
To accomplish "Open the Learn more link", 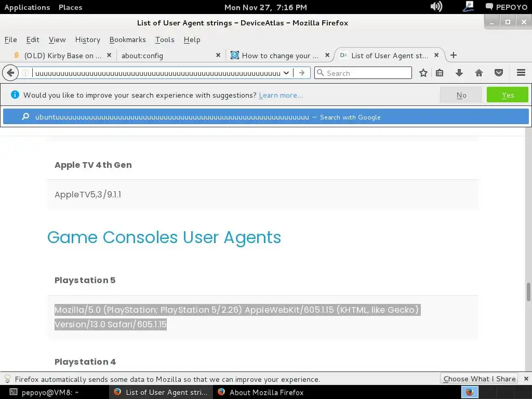I will (x=281, y=96).
